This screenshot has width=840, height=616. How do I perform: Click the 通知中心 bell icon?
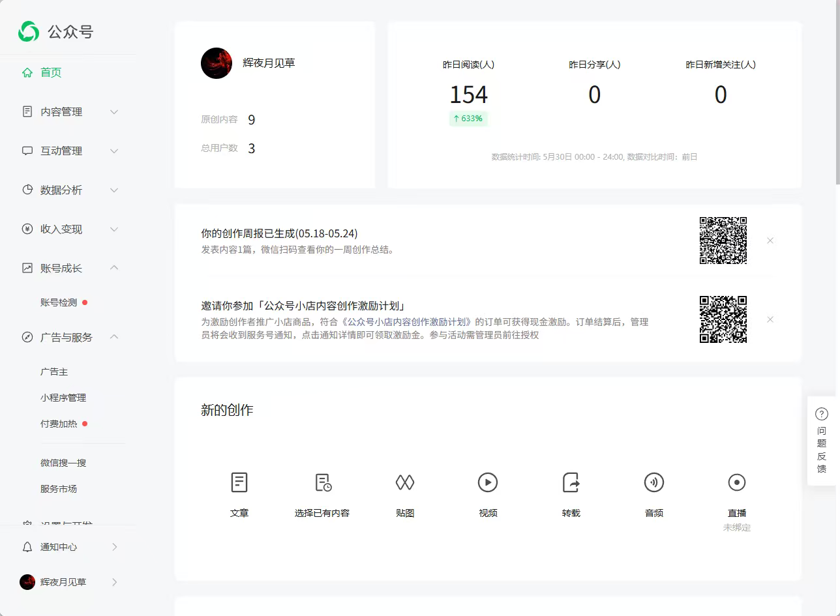(27, 547)
